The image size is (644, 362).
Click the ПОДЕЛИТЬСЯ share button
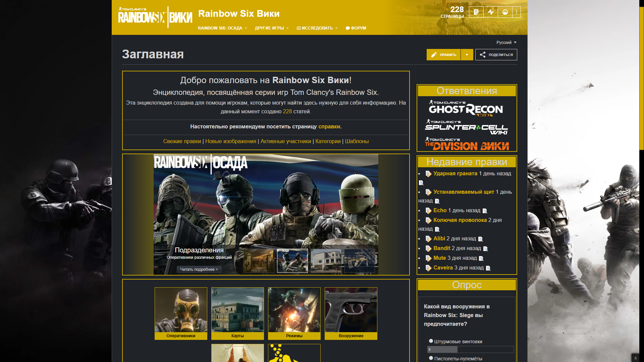click(496, 55)
